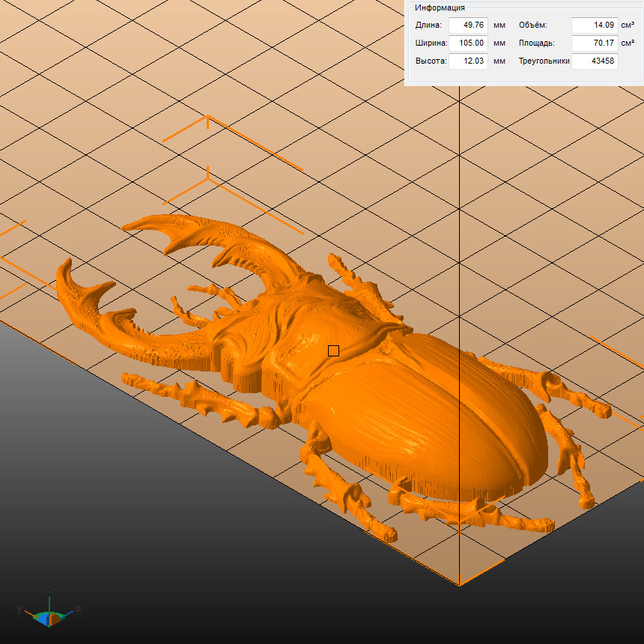Click the Площадь value field 70.17
This screenshot has width=644, height=644.
(595, 43)
